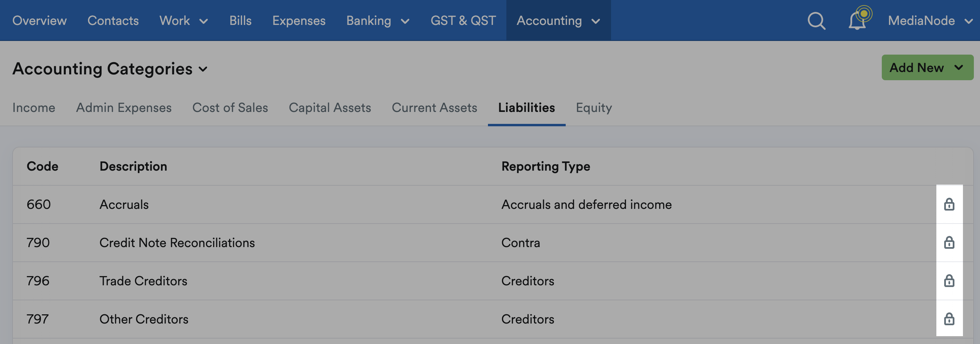This screenshot has height=344, width=980.
Task: Switch to the Current Assets tab
Action: 434,107
